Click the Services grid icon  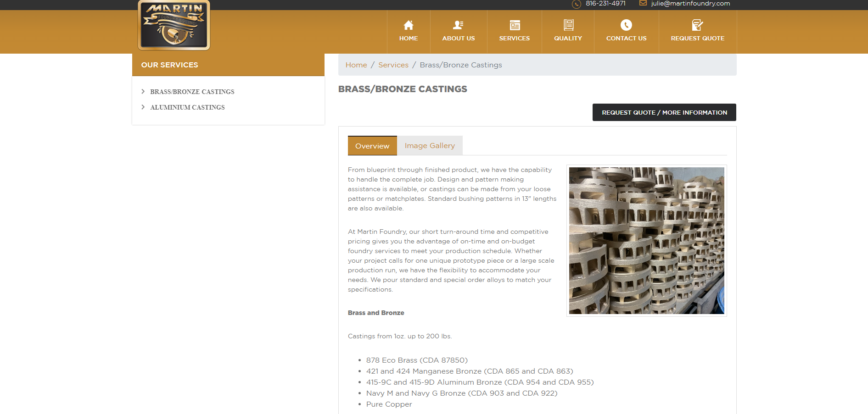pos(514,25)
